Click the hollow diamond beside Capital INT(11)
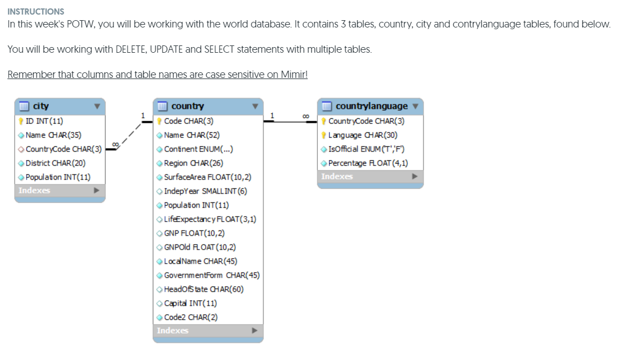 (159, 303)
